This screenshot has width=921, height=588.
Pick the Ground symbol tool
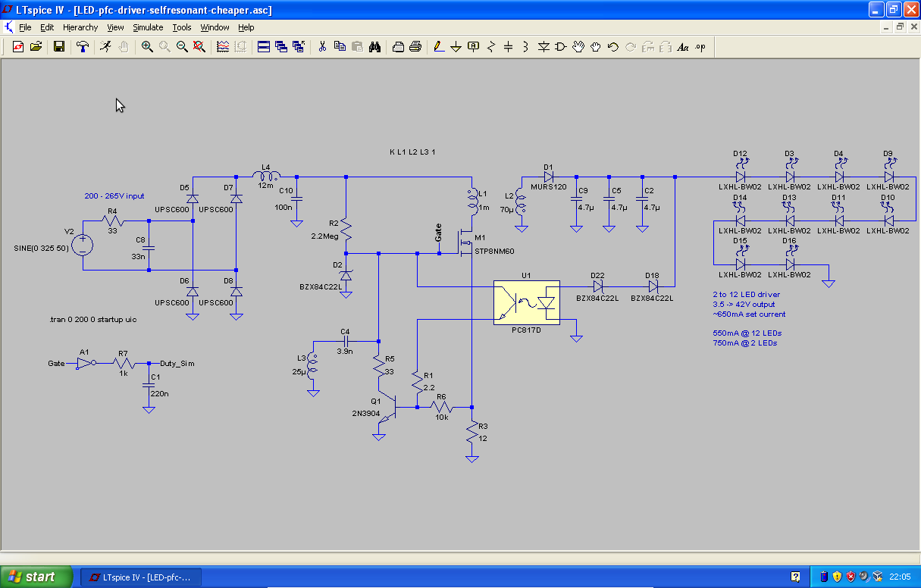pos(456,47)
